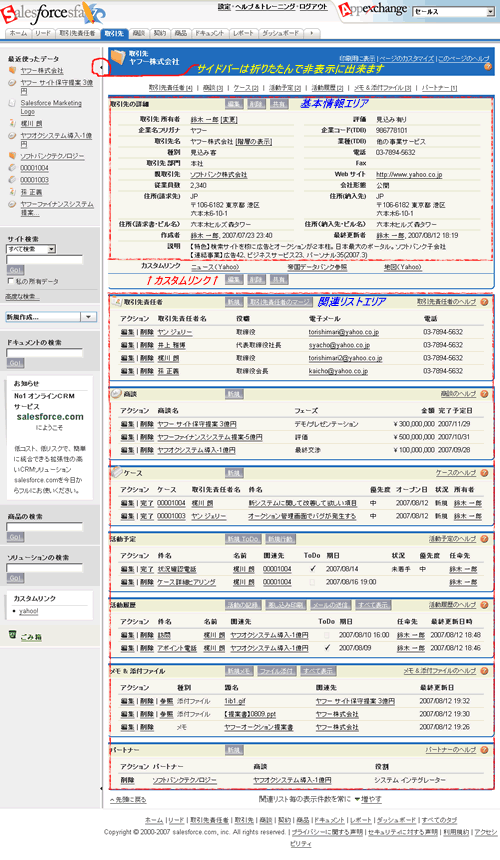Click the case icon beside 00001004 in the sidebar
Viewport: 500px width, 860px height.
click(x=12, y=168)
